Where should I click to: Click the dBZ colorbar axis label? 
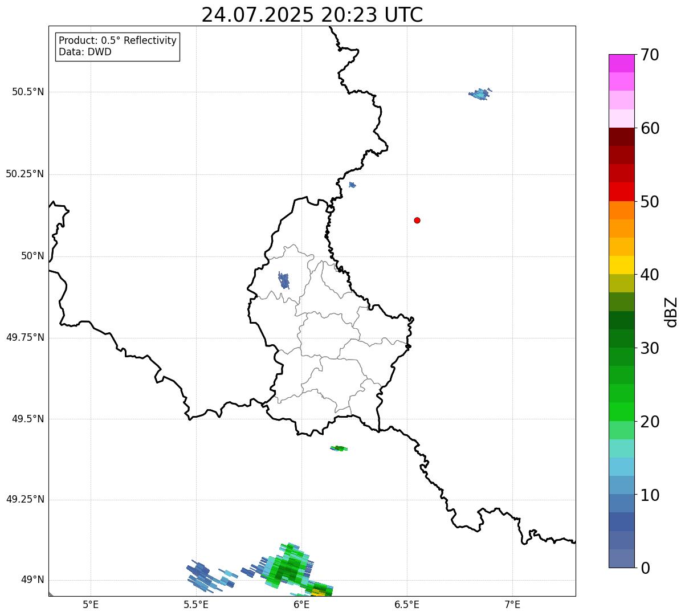[x=672, y=312]
